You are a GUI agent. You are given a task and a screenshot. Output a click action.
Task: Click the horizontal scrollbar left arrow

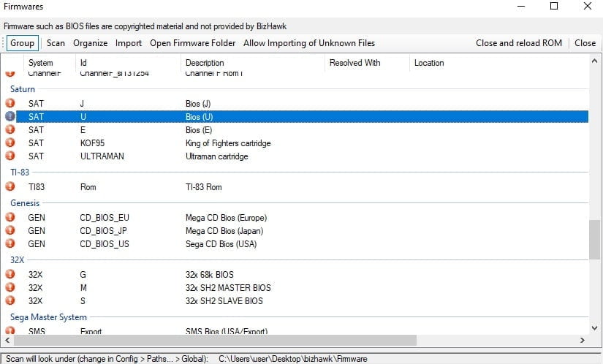coord(7,340)
